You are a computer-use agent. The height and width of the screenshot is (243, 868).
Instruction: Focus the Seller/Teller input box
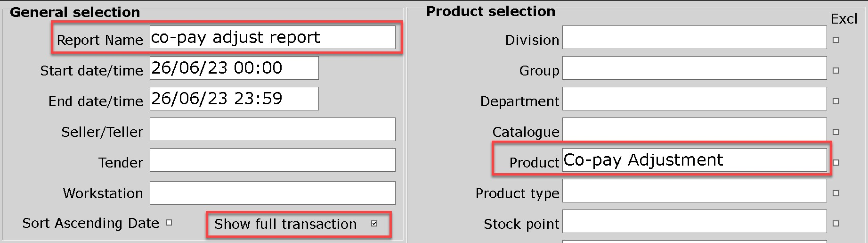pyautogui.click(x=273, y=129)
